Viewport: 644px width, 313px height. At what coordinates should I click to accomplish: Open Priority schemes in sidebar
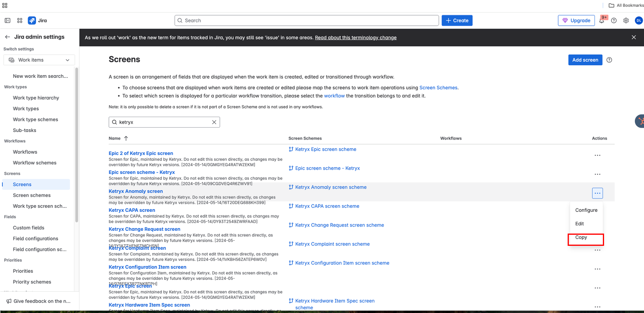pyautogui.click(x=36, y=282)
